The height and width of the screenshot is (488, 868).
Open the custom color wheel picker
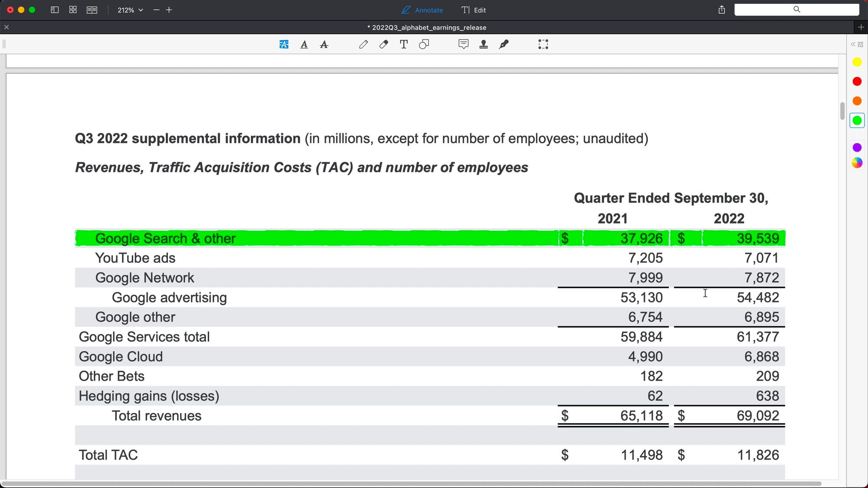pyautogui.click(x=857, y=163)
